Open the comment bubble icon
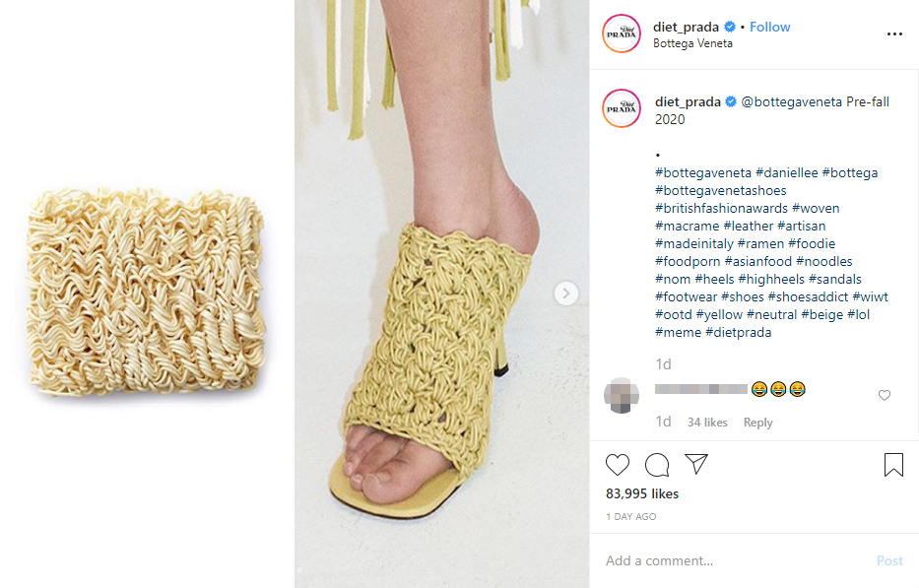The height and width of the screenshot is (588, 919). (x=657, y=465)
